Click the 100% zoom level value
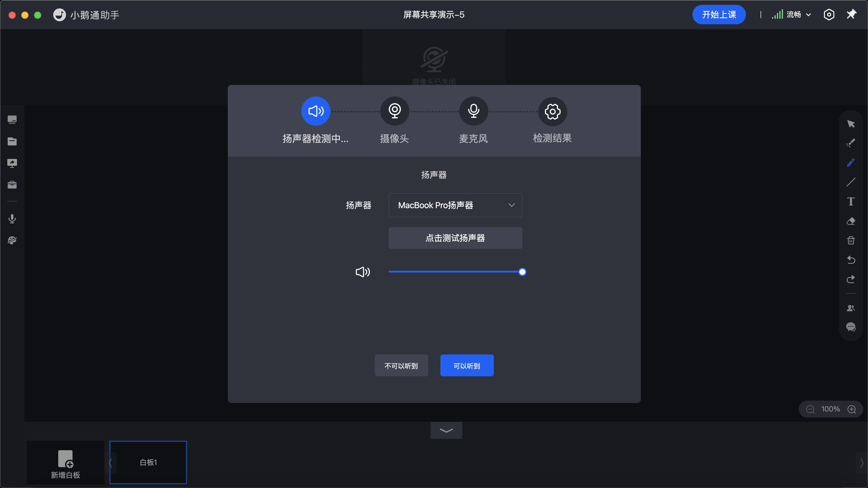 [x=831, y=409]
